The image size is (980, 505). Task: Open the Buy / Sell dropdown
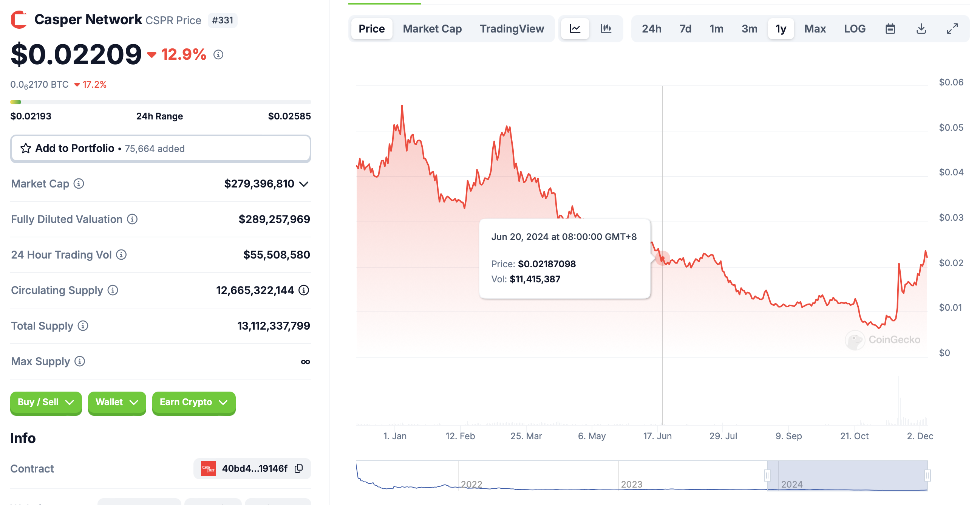pyautogui.click(x=46, y=402)
